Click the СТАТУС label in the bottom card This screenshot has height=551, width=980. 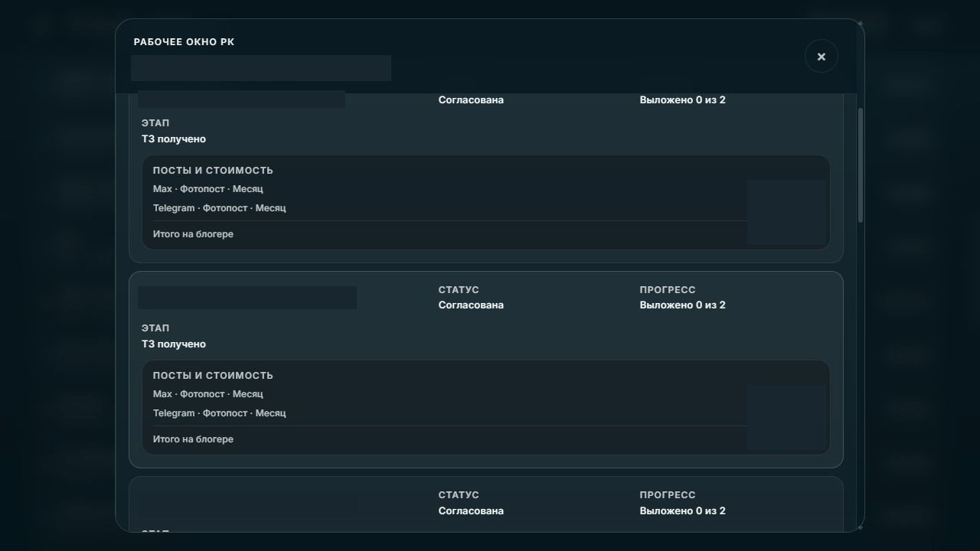[x=459, y=495]
